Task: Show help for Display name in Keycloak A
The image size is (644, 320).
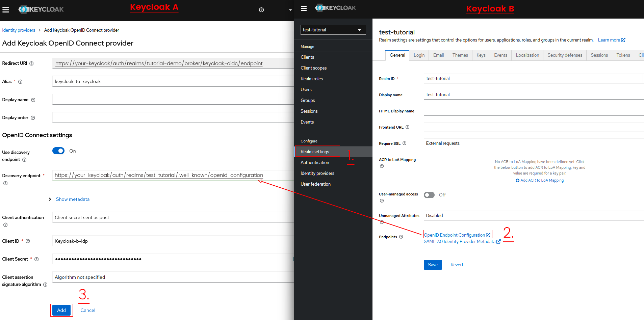Action: (33, 100)
